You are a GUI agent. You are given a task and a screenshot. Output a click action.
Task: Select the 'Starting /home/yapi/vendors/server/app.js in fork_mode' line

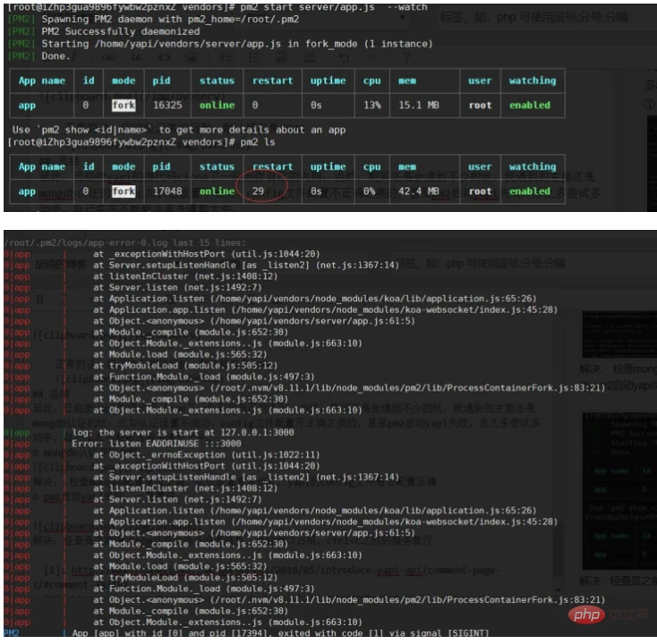point(236,44)
